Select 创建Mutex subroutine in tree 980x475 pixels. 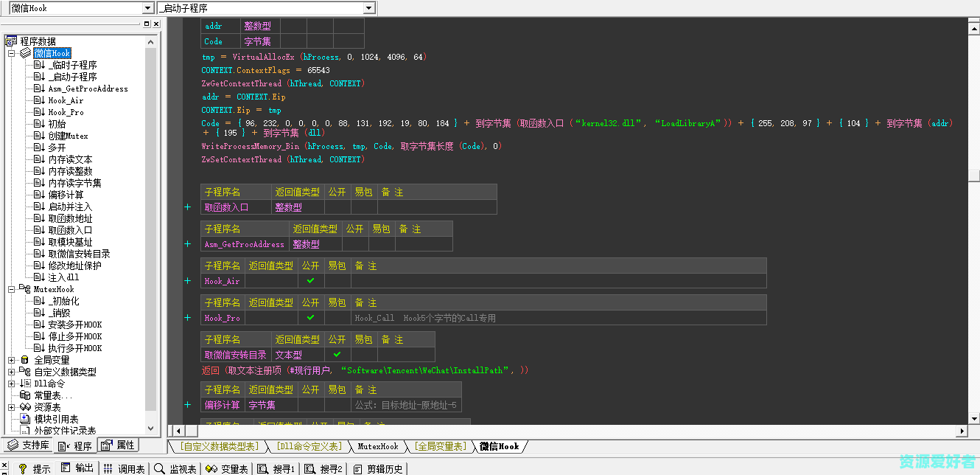[x=68, y=136]
